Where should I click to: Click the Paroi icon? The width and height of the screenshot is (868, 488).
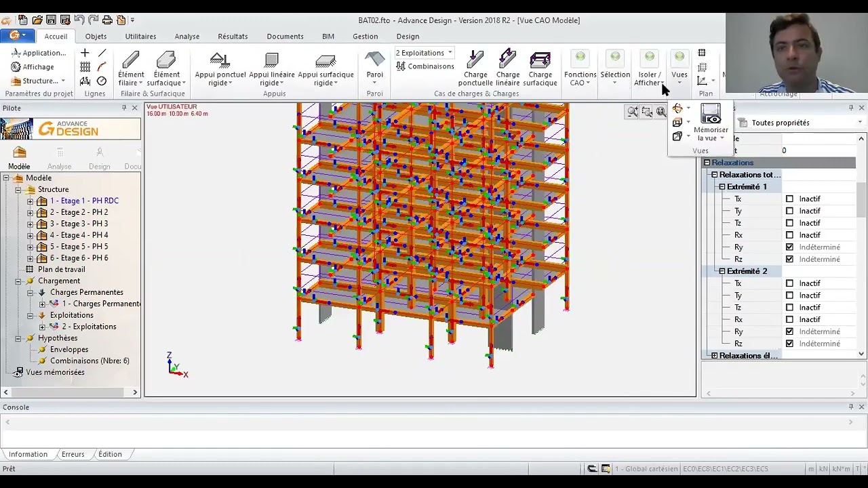tap(374, 59)
